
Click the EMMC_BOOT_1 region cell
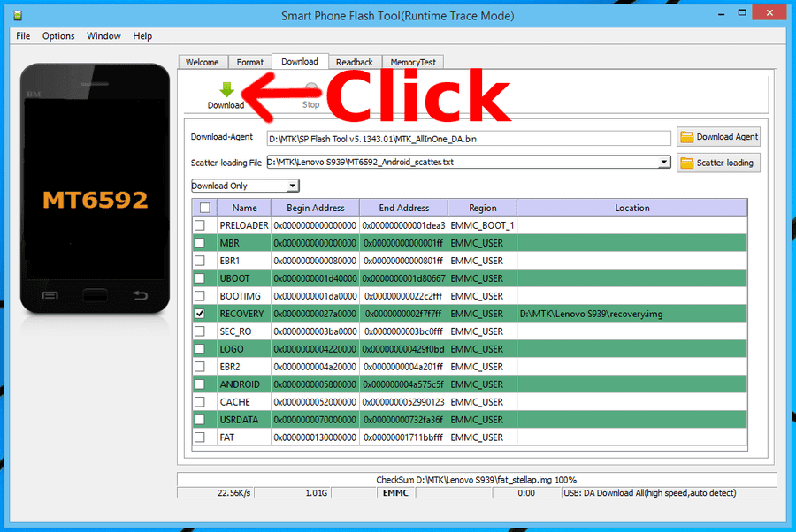[482, 225]
